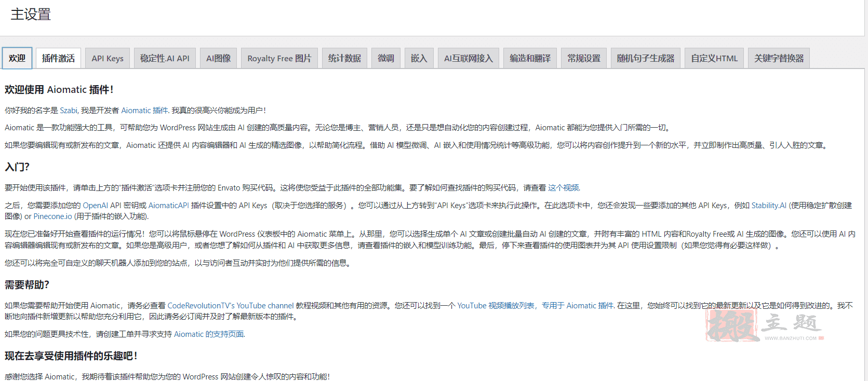The height and width of the screenshot is (381, 868).
Task: Go to the AI图像 tab
Action: pos(218,58)
